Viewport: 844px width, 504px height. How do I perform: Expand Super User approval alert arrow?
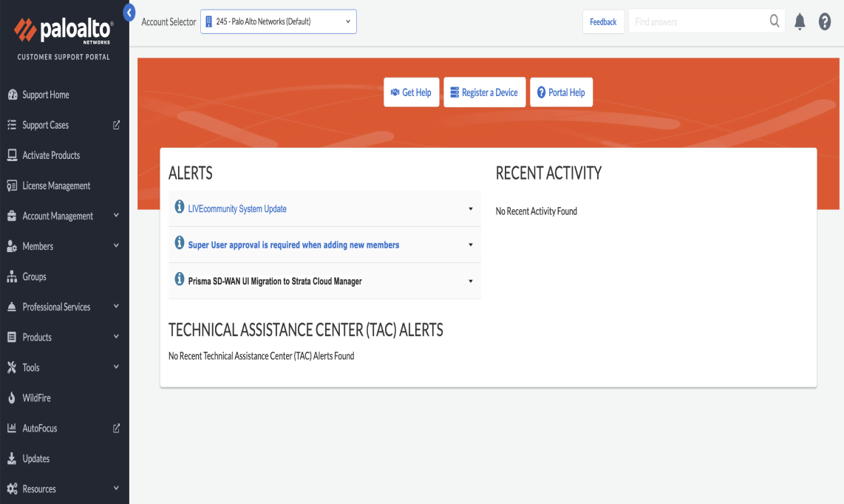point(471,245)
